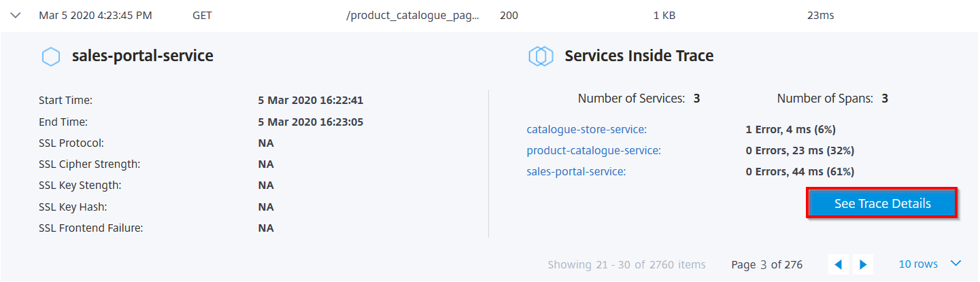Open the 10 rows dropdown

click(x=918, y=264)
